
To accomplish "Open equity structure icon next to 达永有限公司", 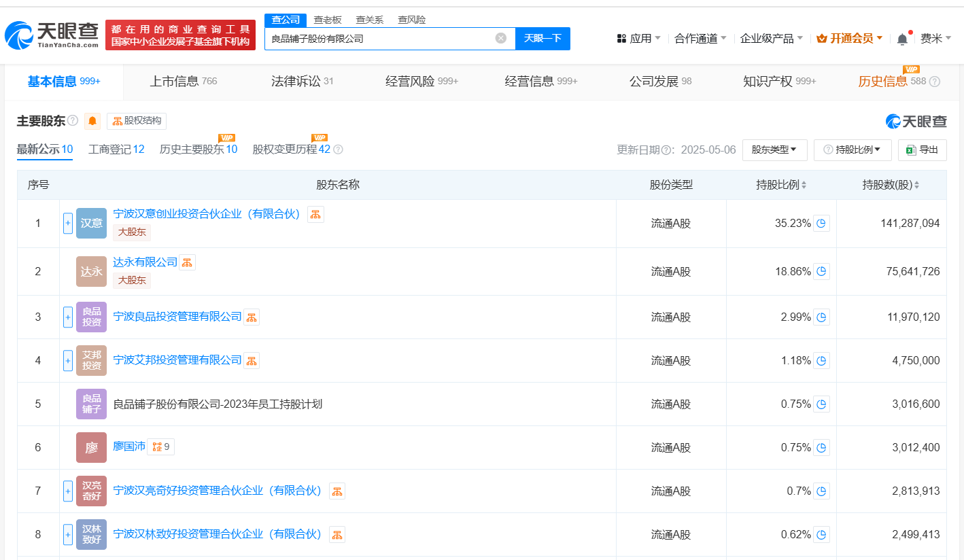I will (x=187, y=262).
